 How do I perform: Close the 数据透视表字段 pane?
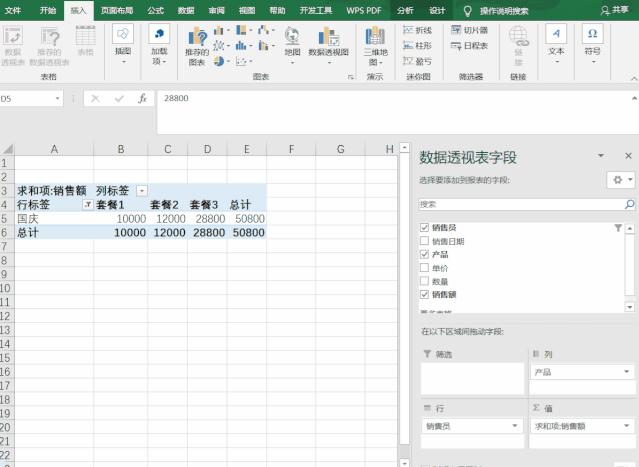pyautogui.click(x=628, y=156)
